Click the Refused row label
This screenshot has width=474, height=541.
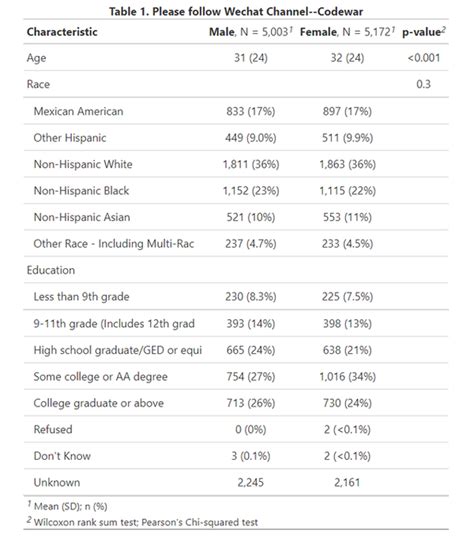[x=53, y=429]
